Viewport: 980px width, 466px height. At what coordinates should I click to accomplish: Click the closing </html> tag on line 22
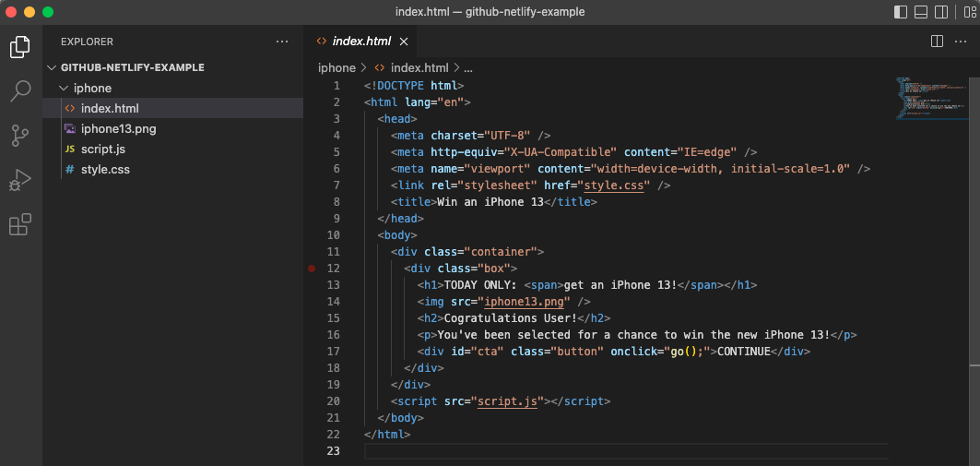pyautogui.click(x=387, y=434)
